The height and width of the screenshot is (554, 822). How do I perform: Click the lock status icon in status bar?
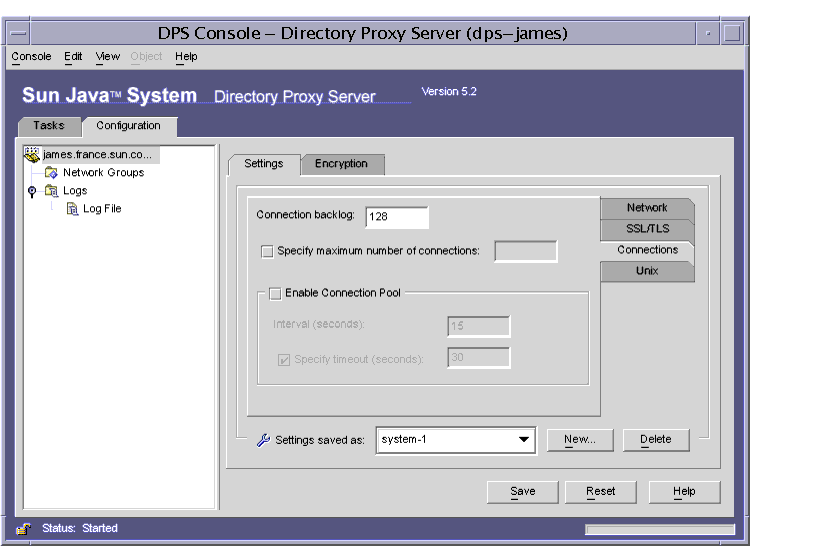[x=24, y=528]
